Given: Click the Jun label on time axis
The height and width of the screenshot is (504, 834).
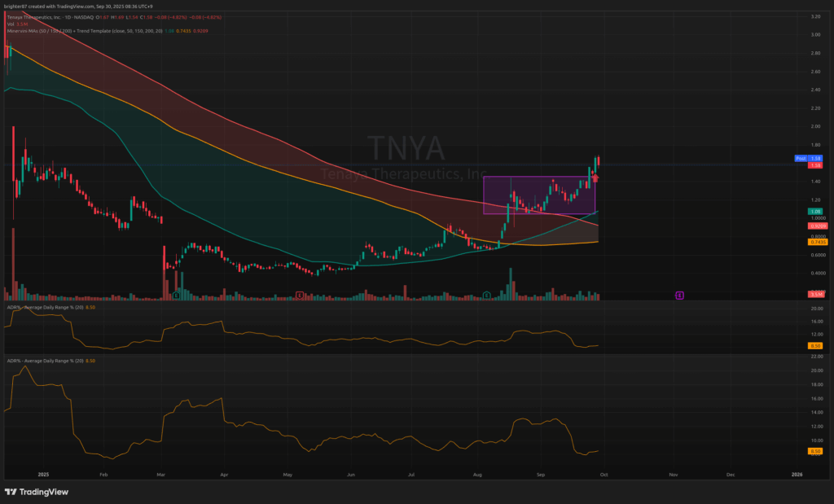Looking at the screenshot, I should (x=350, y=474).
